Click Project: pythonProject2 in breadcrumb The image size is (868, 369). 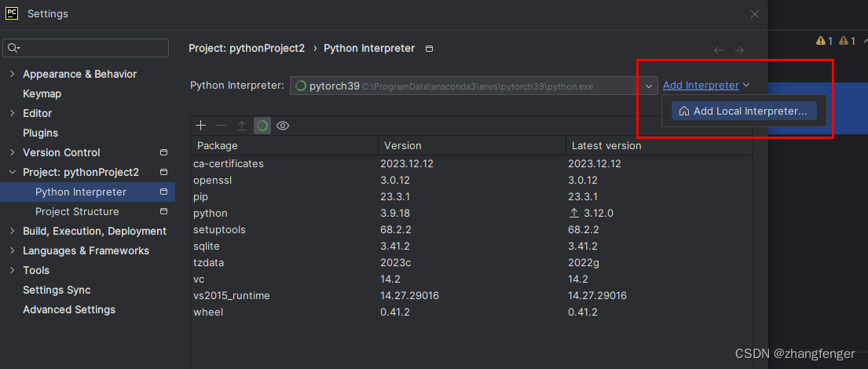(x=247, y=48)
